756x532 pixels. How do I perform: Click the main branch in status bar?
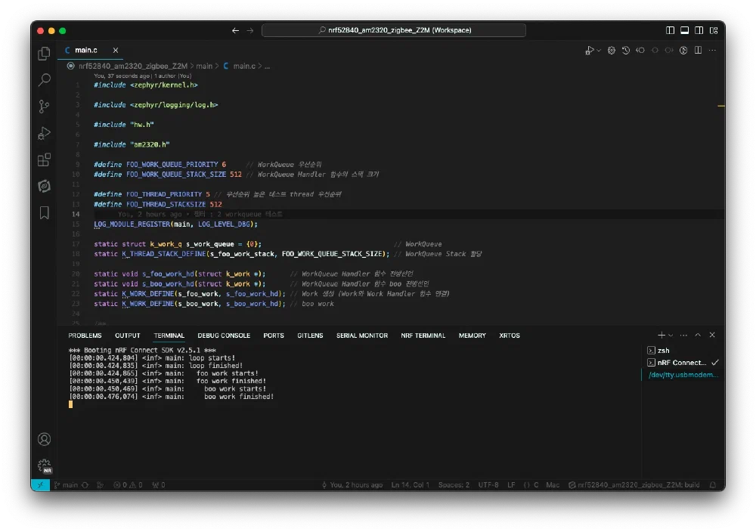pyautogui.click(x=65, y=485)
